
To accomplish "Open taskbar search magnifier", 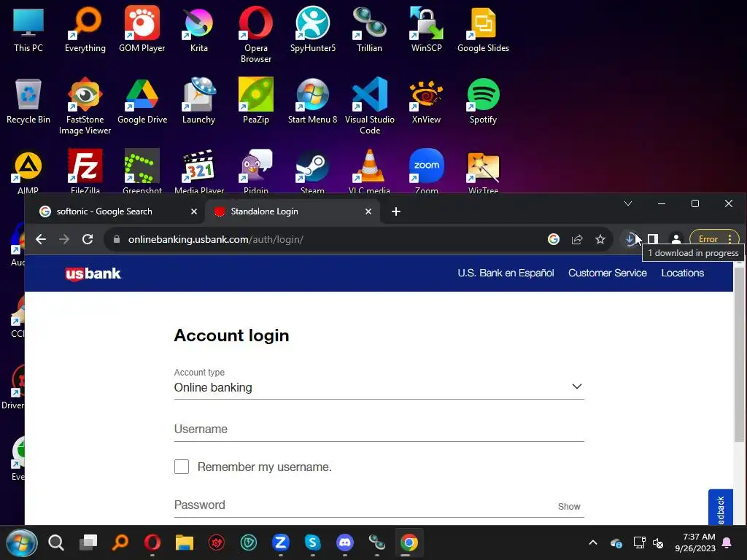I will click(56, 542).
